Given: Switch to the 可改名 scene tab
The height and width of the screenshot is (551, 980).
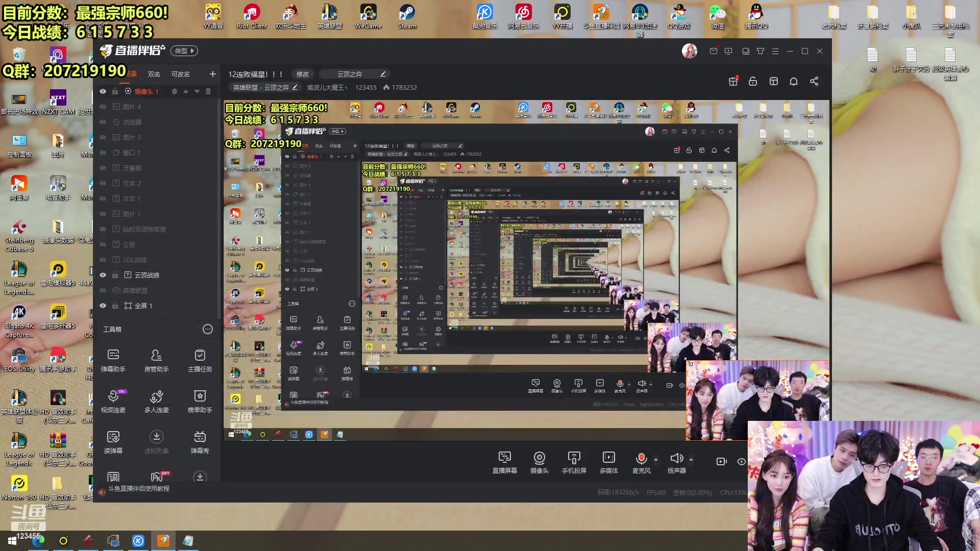Looking at the screenshot, I should pyautogui.click(x=181, y=74).
